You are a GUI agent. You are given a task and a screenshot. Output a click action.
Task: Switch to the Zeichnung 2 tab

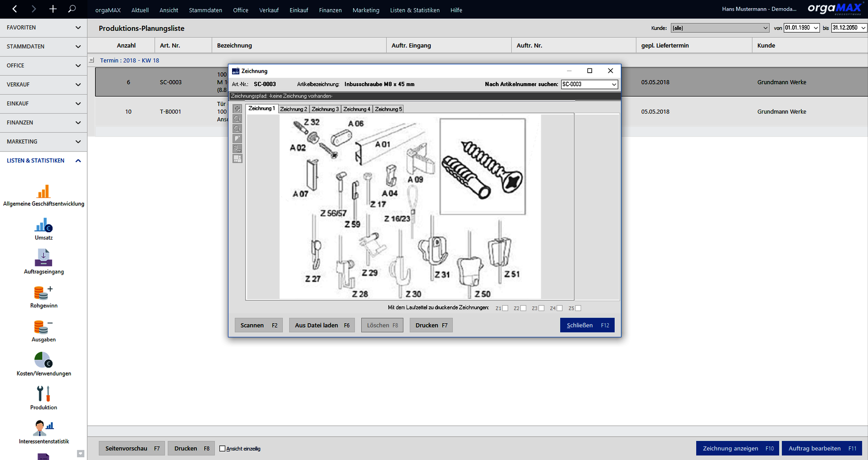tap(294, 109)
